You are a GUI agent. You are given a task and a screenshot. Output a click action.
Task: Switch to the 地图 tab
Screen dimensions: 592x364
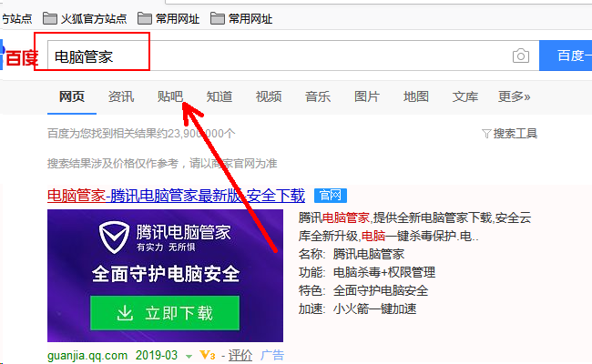tap(415, 96)
